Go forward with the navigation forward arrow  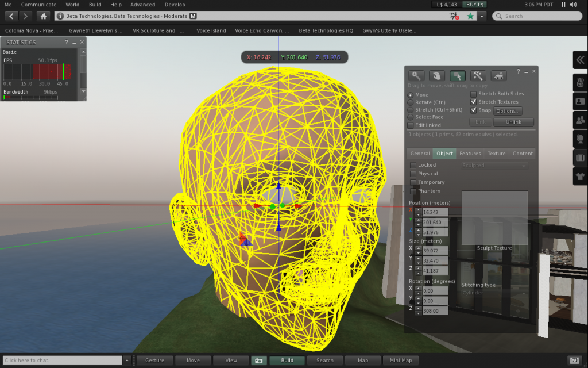click(25, 16)
